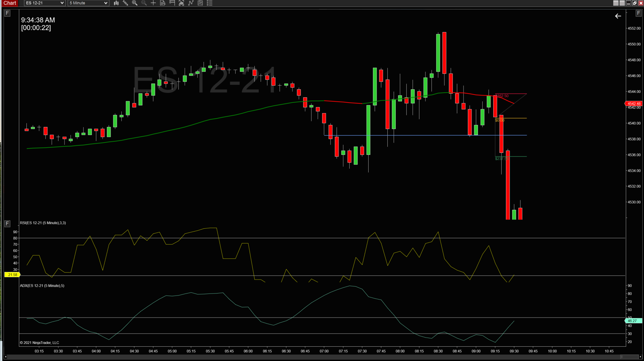
Task: Restore down the chart window
Action: [634, 3]
